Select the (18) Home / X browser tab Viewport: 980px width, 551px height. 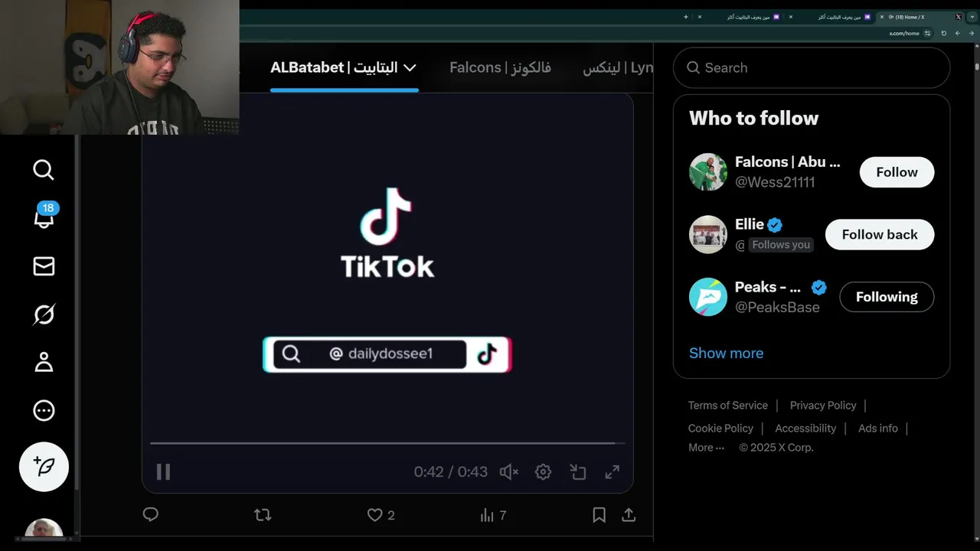point(921,17)
